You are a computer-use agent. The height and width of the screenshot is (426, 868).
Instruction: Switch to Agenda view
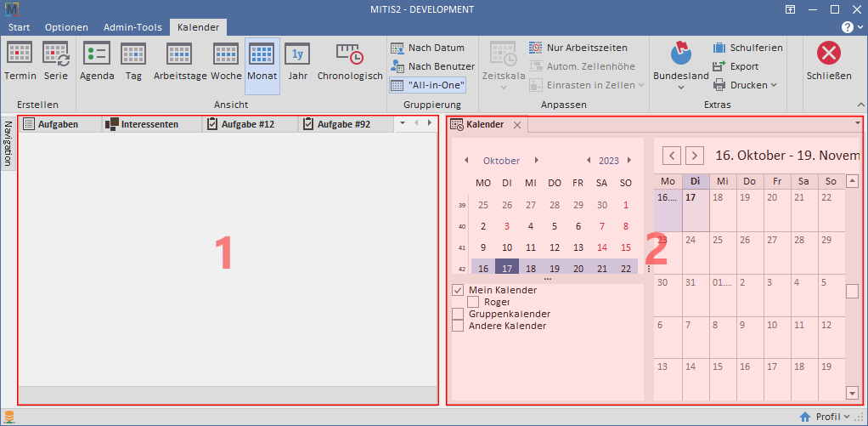tap(97, 55)
